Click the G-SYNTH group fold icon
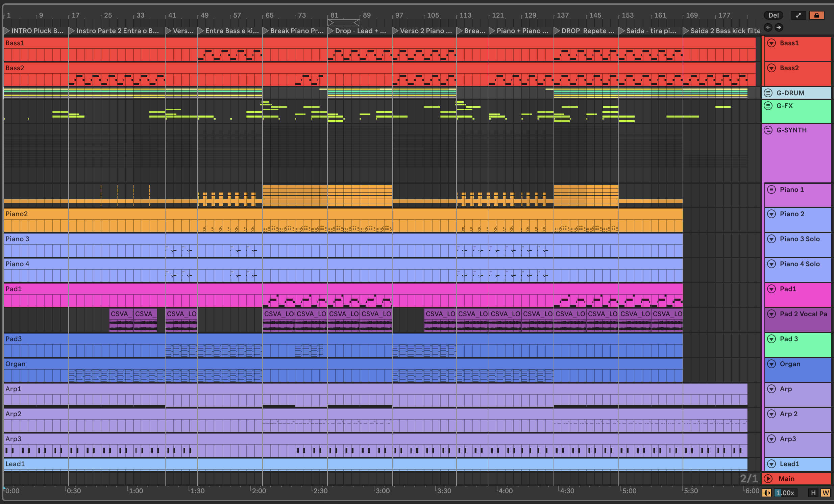Viewport: 834px width, 504px height. tap(768, 130)
